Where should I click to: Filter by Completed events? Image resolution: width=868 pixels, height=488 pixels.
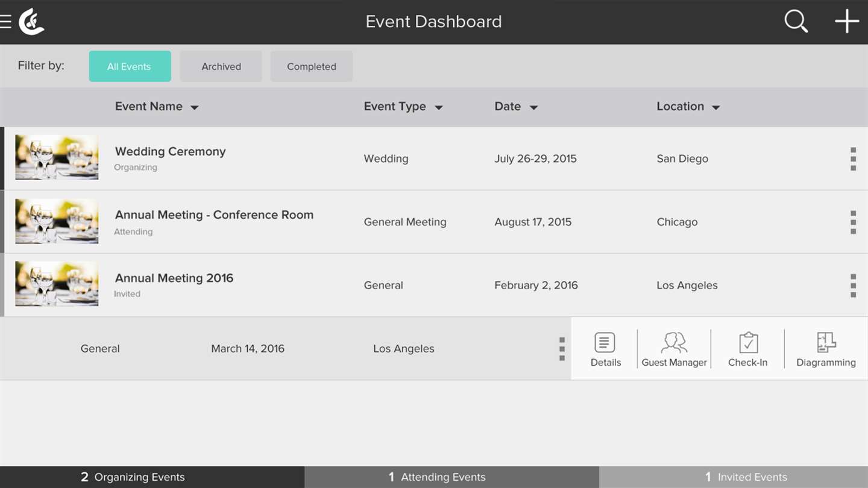[312, 66]
